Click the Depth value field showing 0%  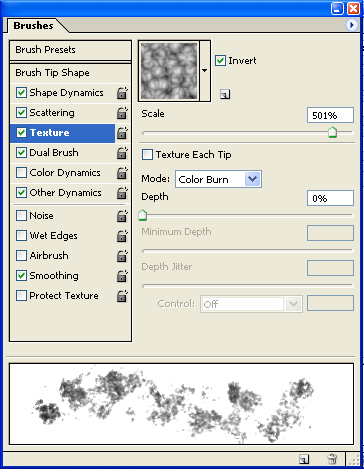pos(330,198)
